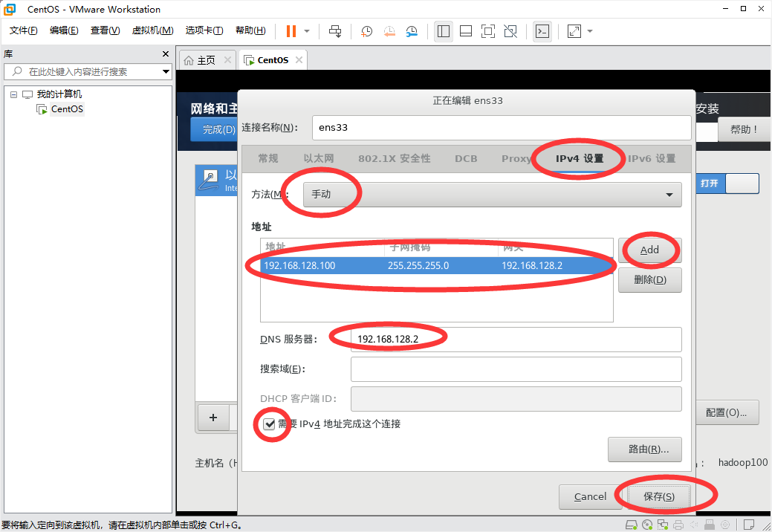Click the hard disk status icon
The image size is (772, 532).
click(x=631, y=525)
